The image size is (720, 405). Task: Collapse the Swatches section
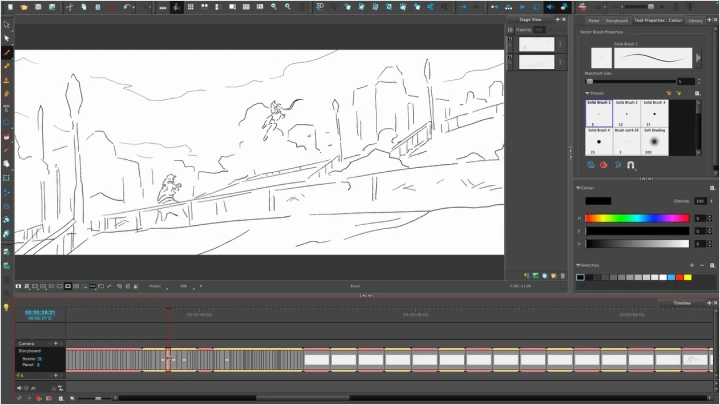click(x=578, y=265)
